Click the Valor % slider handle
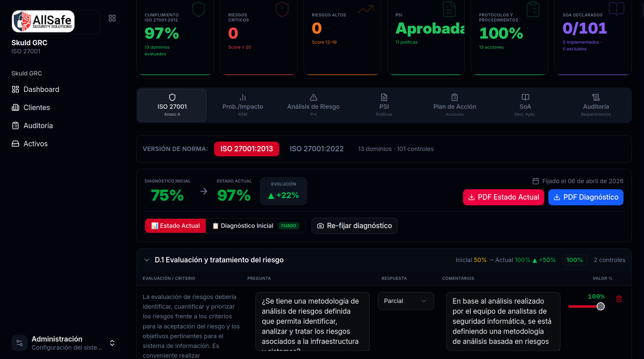Viewport: 644px width, 359px height. coord(601,306)
